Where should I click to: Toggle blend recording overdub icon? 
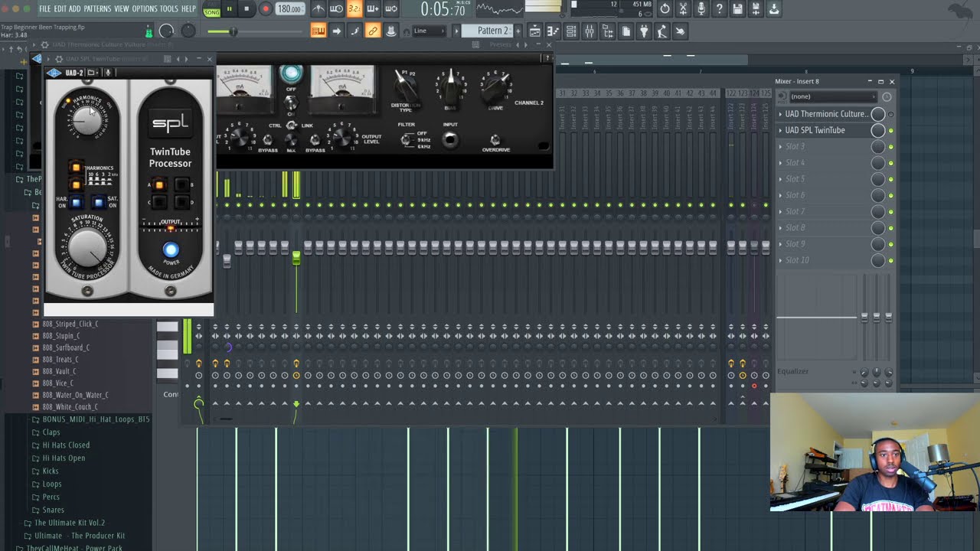pyautogui.click(x=373, y=9)
